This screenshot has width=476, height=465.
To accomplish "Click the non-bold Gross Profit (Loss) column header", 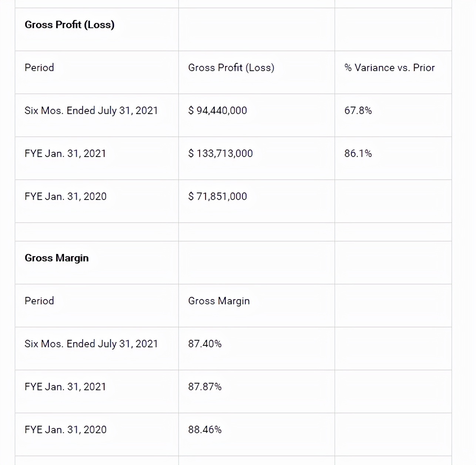I will coord(231,68).
